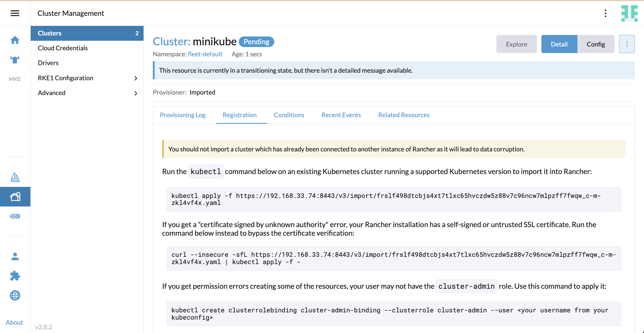Screen dimensions: 644x333
Task: Open the local cluster bull-head icon
Action: coord(15,60)
